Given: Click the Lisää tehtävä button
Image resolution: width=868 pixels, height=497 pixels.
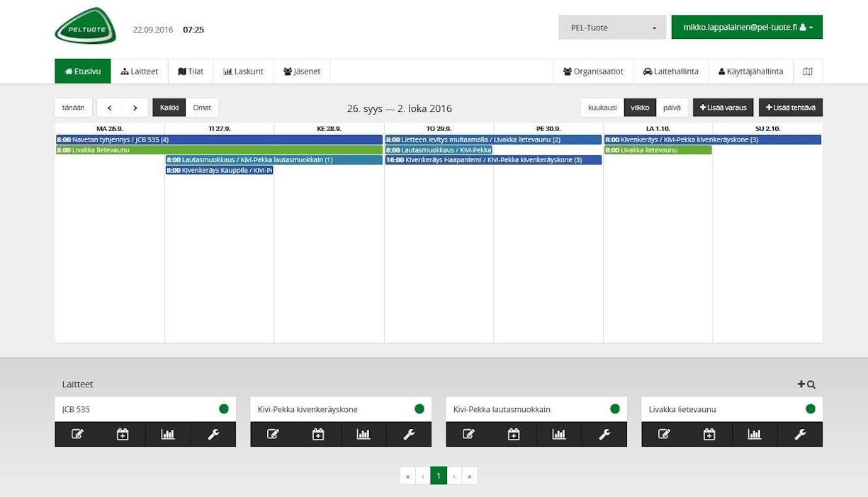Looking at the screenshot, I should click(790, 108).
